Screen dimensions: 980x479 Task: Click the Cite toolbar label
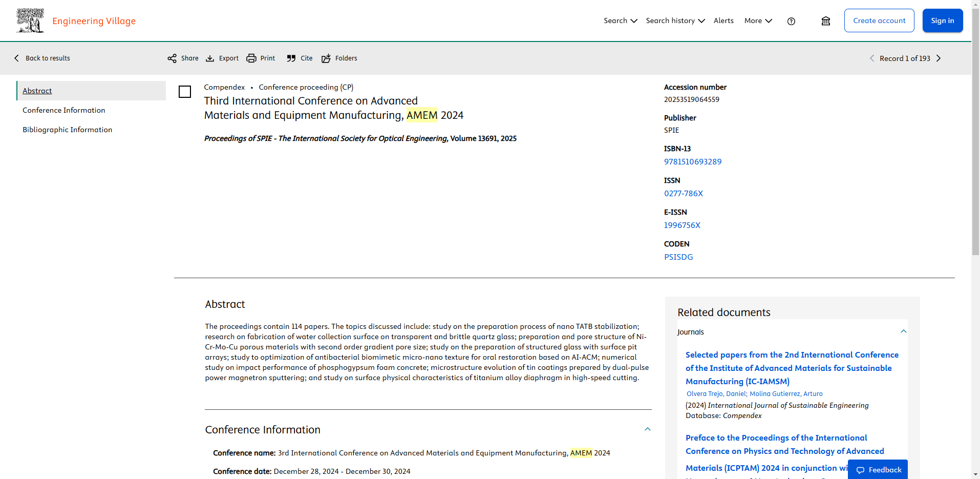pyautogui.click(x=307, y=58)
